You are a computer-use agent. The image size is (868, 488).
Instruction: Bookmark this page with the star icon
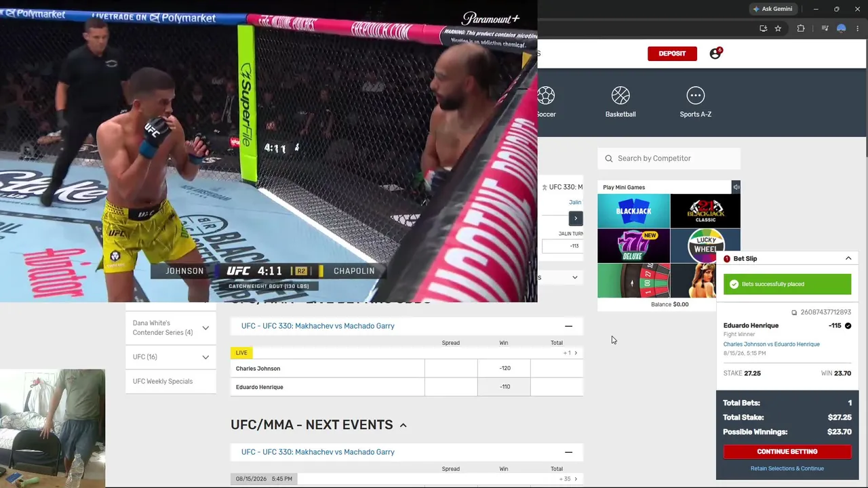[x=778, y=28]
